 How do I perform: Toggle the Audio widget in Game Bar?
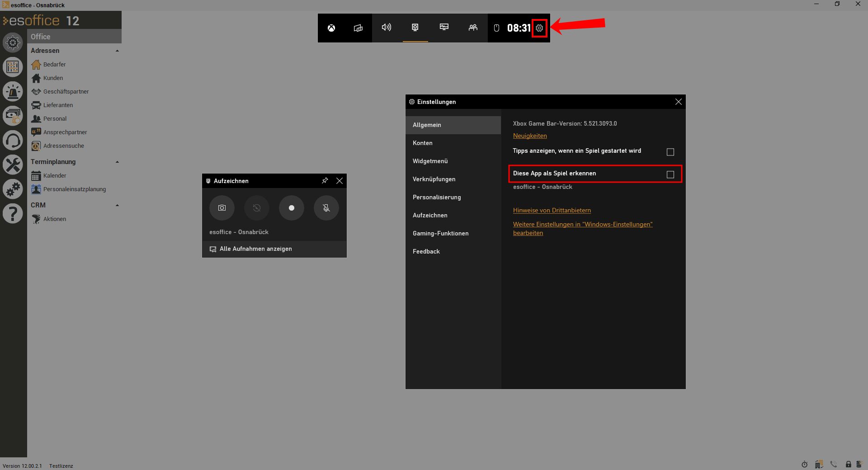(x=386, y=28)
